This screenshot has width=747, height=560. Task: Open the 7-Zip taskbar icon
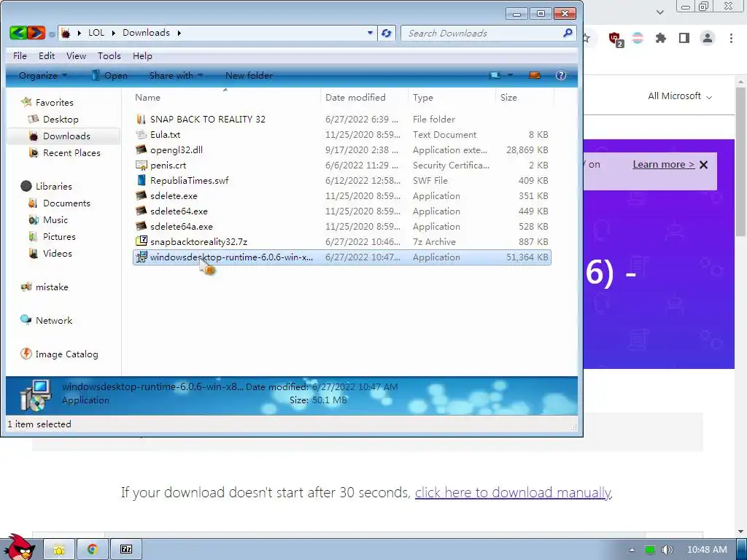[x=126, y=550]
